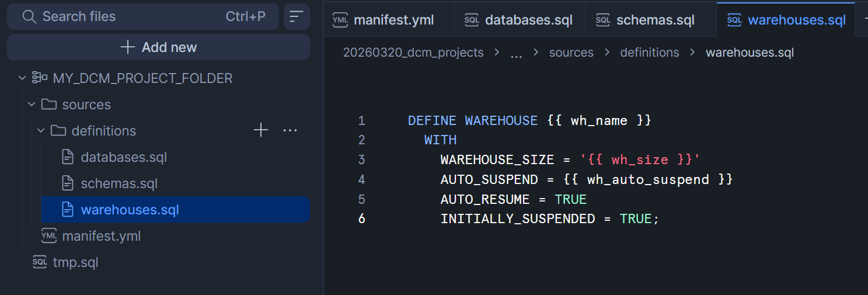Click the breadcrumb ellipsis to show hidden path
Screen dimensions: 868x295
(516, 53)
